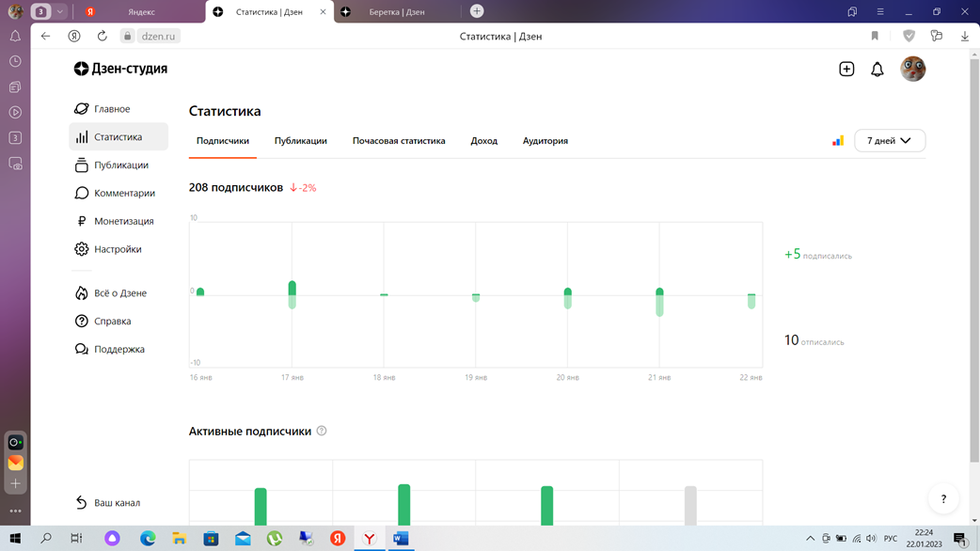Click the 21 янв chart bar
The image size is (980, 551).
tap(659, 302)
